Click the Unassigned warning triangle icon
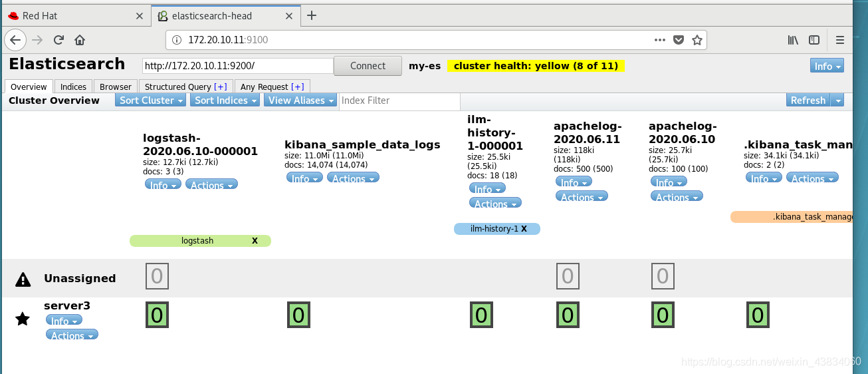The width and height of the screenshot is (868, 374). [x=23, y=279]
